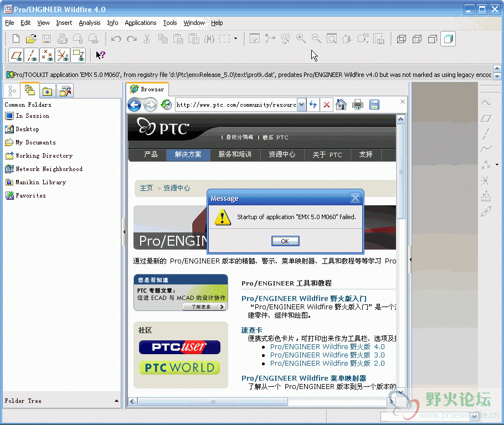Viewport: 504px width, 425px height.
Task: Open the Applications menu
Action: coord(141,23)
